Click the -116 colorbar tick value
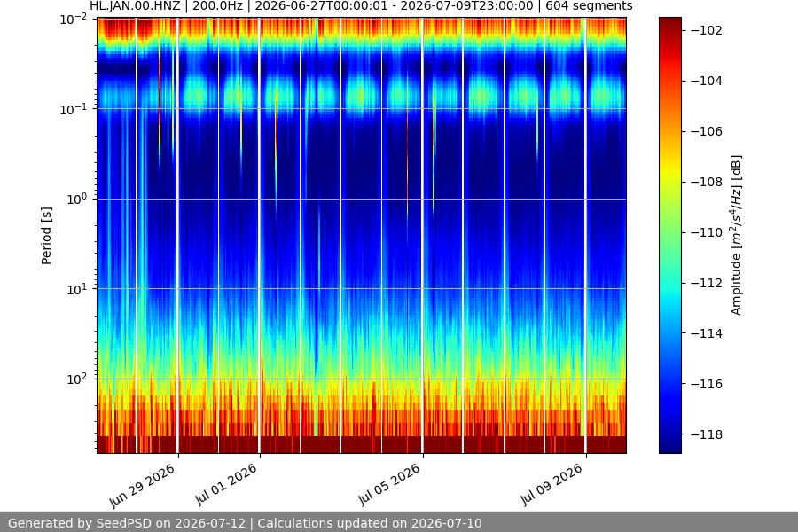798x532 pixels. (707, 384)
